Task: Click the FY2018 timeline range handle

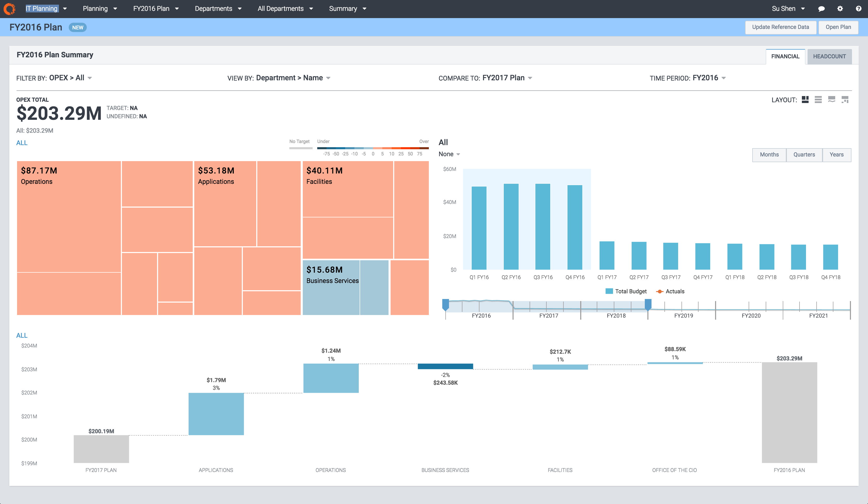Action: click(x=648, y=305)
